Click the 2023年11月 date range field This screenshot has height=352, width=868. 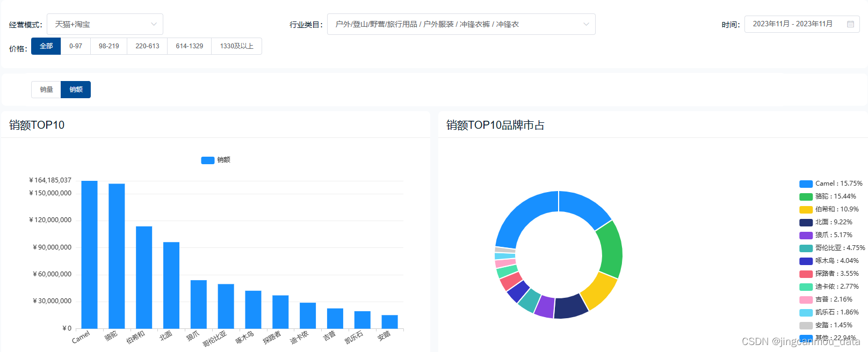click(x=802, y=24)
